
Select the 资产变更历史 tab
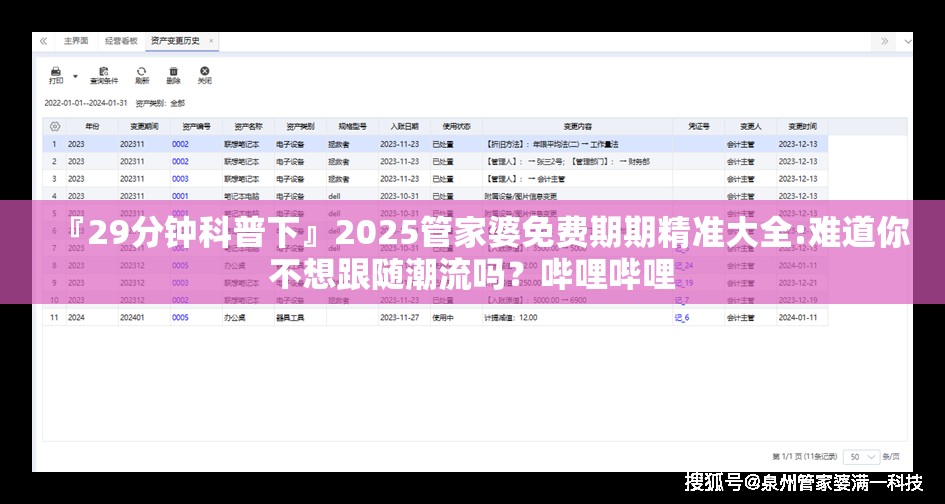point(175,41)
